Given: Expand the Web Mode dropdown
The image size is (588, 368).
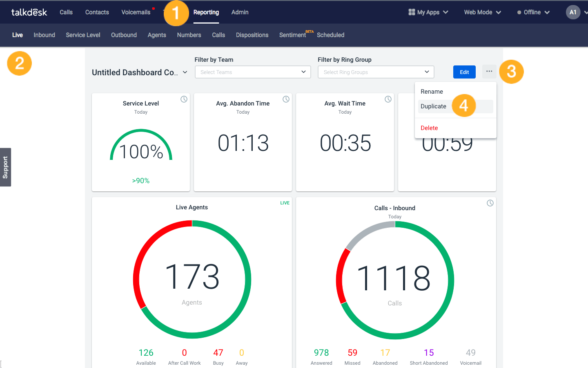Looking at the screenshot, I should (x=482, y=12).
